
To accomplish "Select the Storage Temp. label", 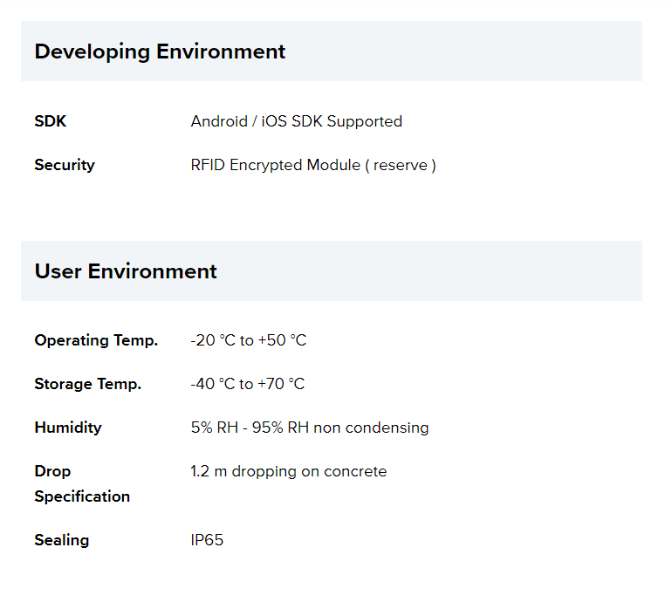I will pos(88,385).
